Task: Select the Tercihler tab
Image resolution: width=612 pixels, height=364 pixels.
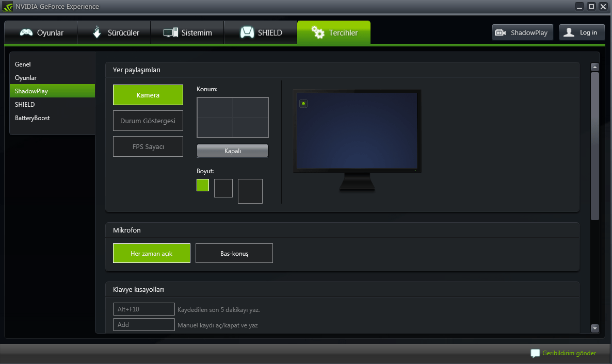Action: click(x=334, y=32)
